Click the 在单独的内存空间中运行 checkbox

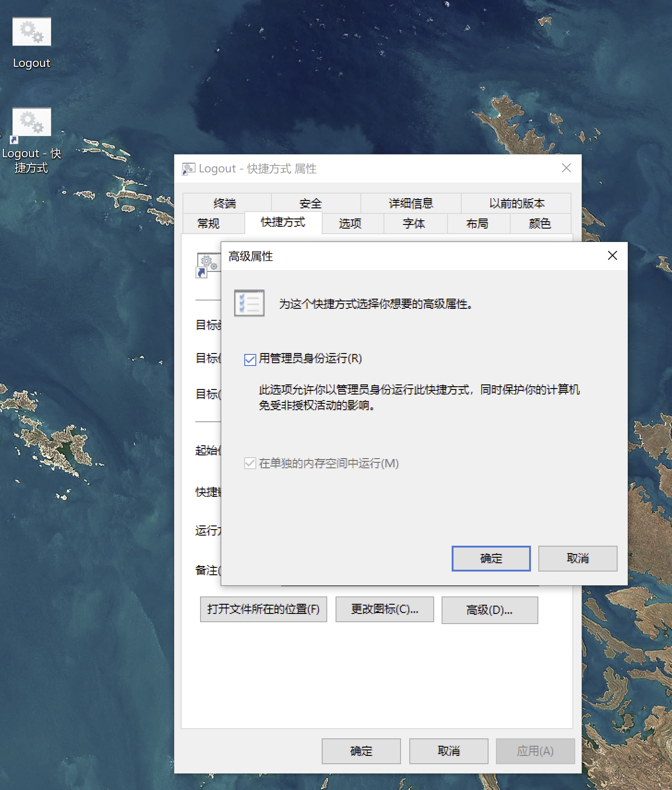tap(250, 464)
